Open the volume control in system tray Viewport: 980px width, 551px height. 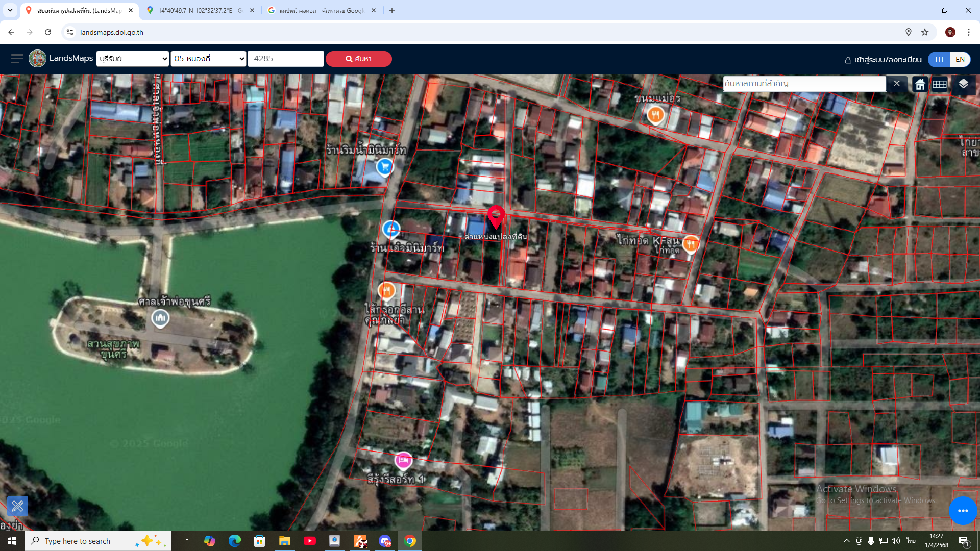[896, 541]
